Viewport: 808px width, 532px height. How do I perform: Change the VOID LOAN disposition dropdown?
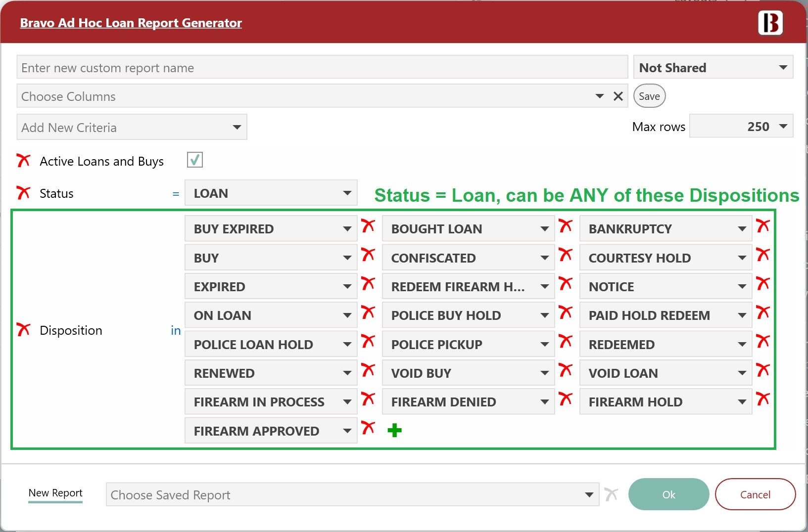click(665, 373)
